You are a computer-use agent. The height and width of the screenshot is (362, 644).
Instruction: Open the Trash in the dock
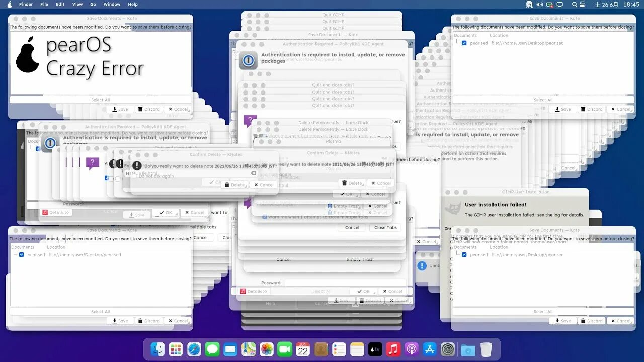(x=486, y=349)
